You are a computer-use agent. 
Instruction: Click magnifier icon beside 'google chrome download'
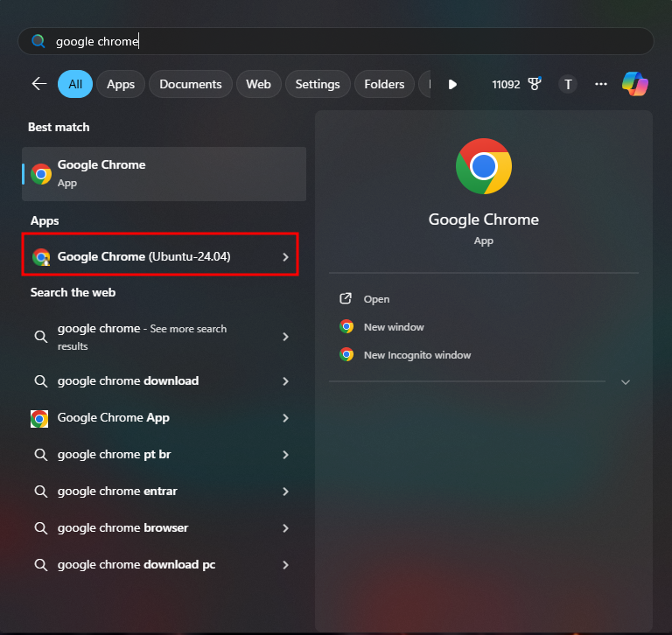coord(41,381)
